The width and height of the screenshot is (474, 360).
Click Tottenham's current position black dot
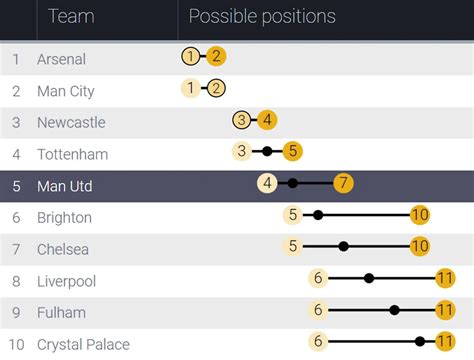pyautogui.click(x=267, y=151)
